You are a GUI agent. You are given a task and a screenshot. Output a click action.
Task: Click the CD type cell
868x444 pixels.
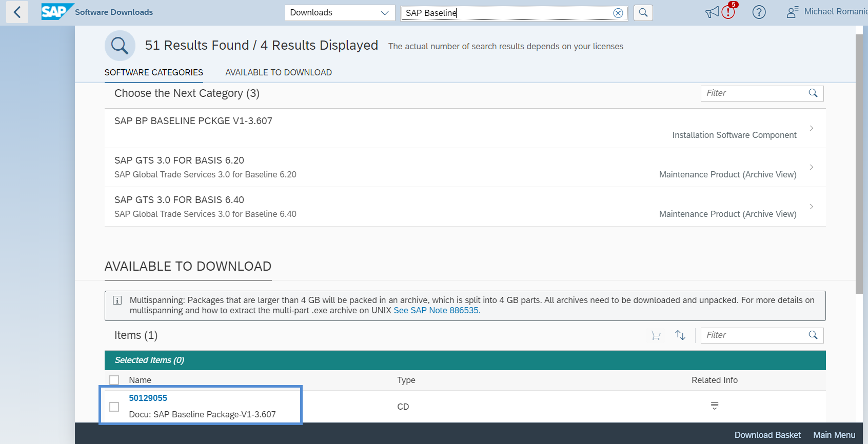[x=403, y=407]
